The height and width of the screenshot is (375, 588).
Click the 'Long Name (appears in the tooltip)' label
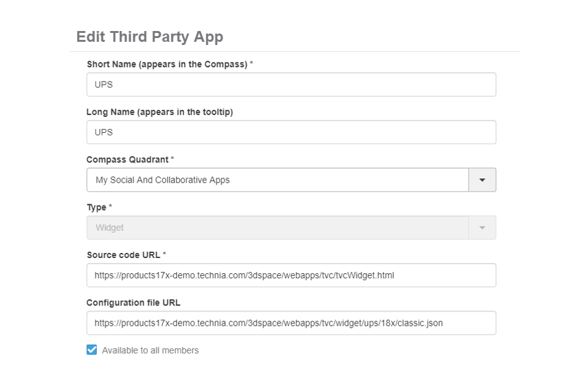pyautogui.click(x=159, y=112)
